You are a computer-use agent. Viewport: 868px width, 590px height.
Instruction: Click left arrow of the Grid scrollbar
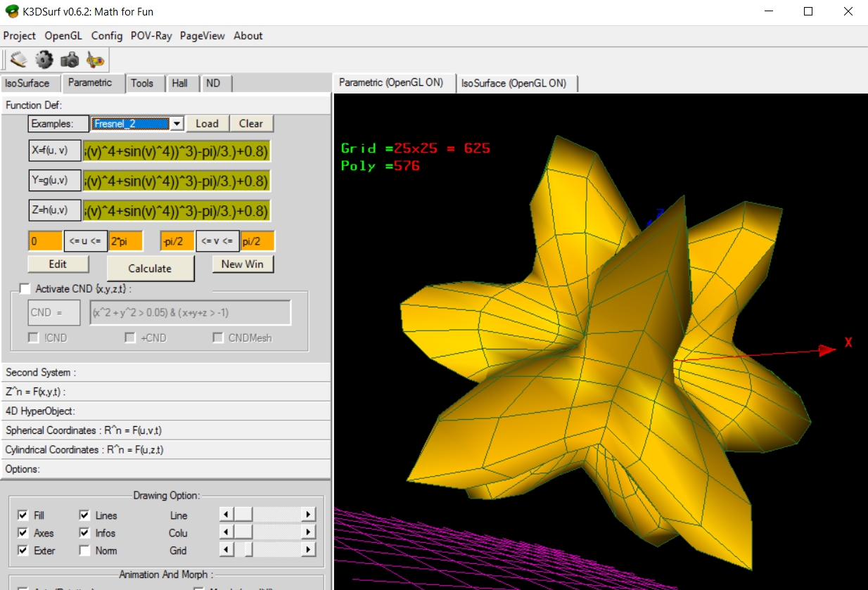point(226,550)
